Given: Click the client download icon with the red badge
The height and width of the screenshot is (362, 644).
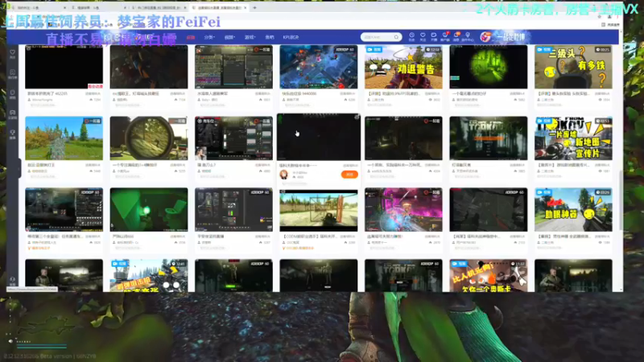Looking at the screenshot, I should point(445,37).
